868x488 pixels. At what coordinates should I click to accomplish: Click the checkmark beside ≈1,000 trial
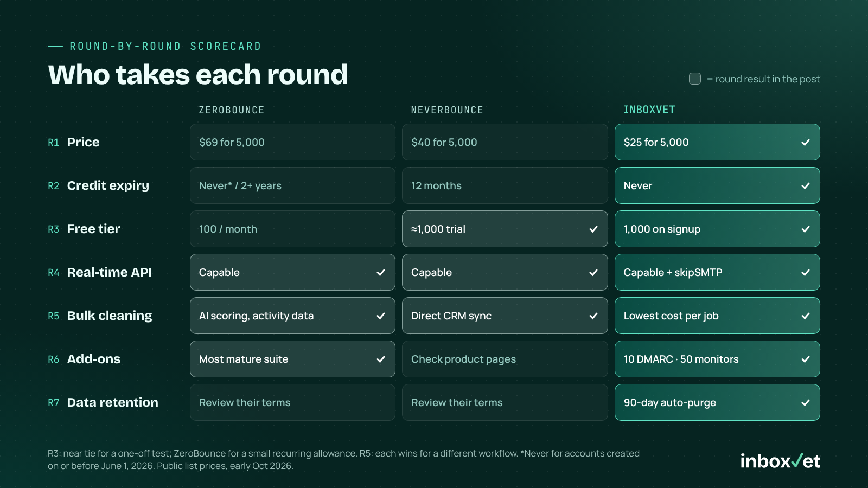tap(593, 229)
